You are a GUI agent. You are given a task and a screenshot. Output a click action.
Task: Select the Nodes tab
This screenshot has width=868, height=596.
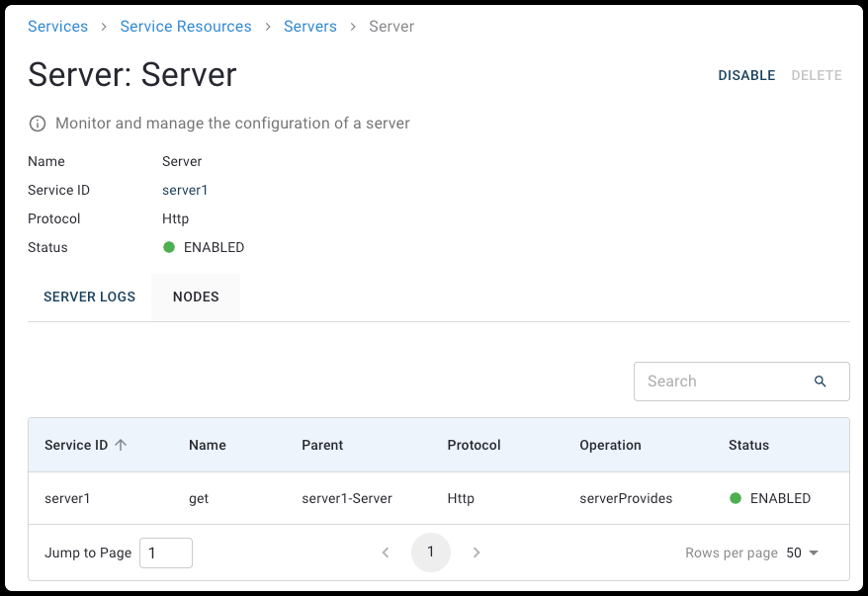tap(196, 297)
